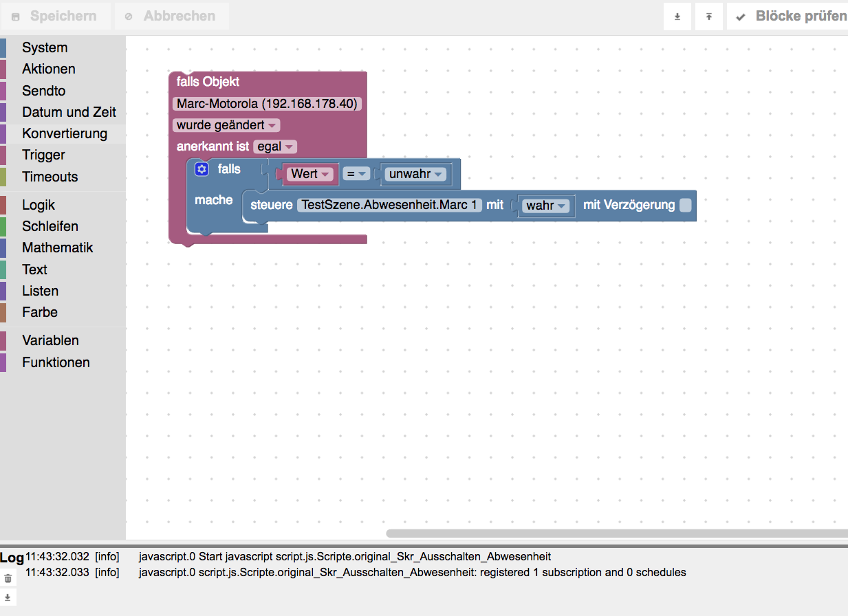Screen dimensions: 848x616
Task: Click the log timestamp 11:43:32.033
Action: coord(57,573)
